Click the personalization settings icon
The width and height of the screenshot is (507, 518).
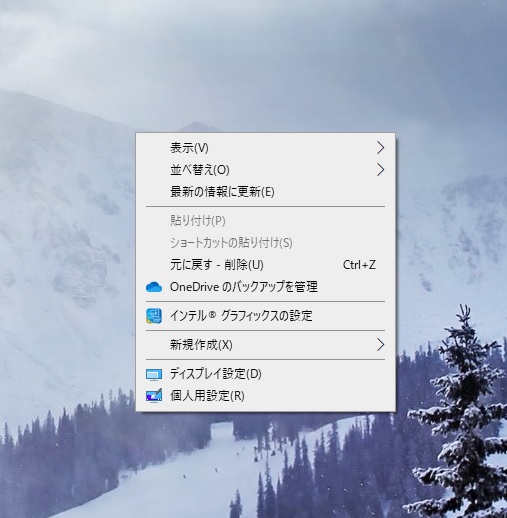tap(154, 396)
